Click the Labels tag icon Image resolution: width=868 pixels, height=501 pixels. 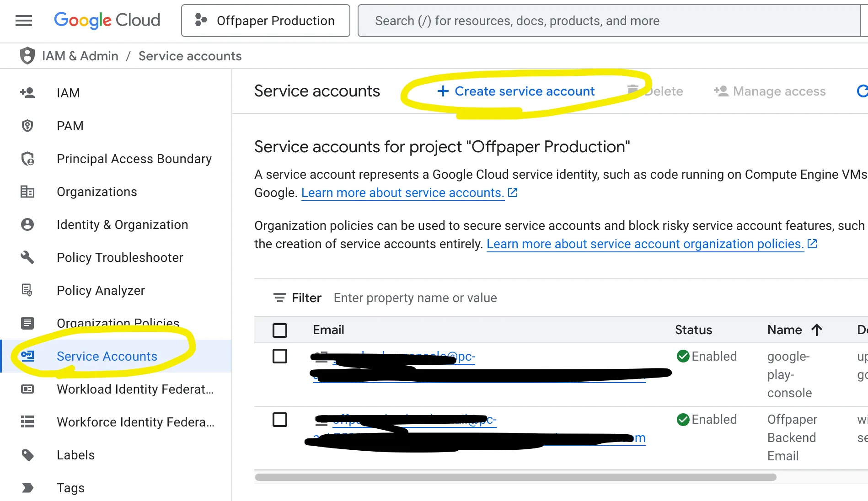27,455
